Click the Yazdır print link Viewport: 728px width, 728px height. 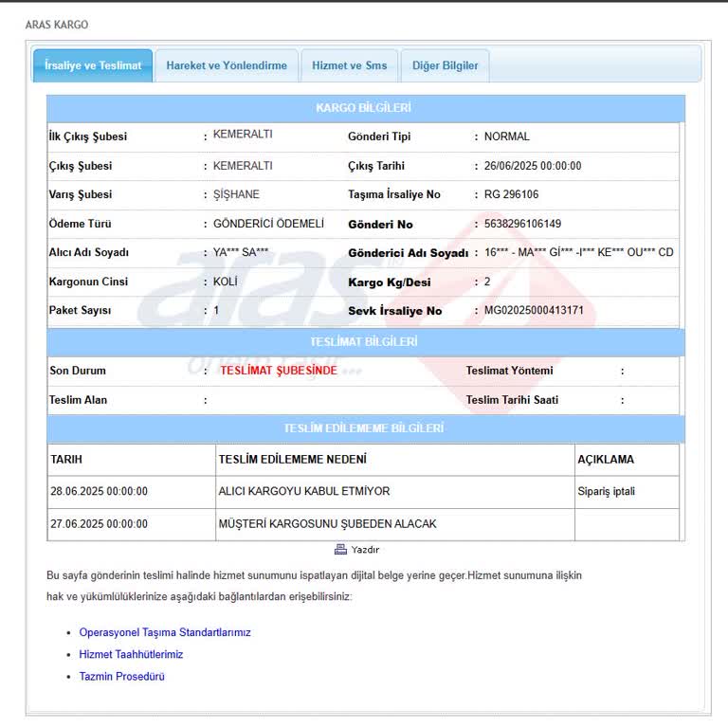[x=365, y=550]
